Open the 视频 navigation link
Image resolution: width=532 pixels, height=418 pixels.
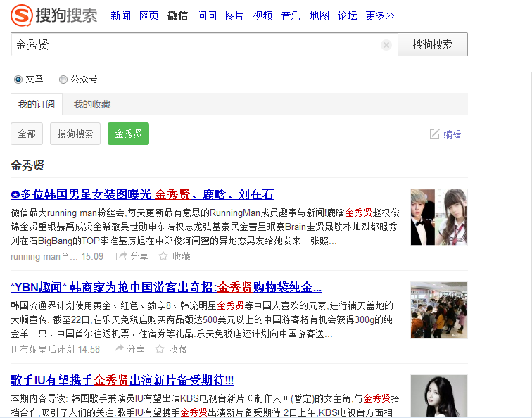[x=263, y=15]
